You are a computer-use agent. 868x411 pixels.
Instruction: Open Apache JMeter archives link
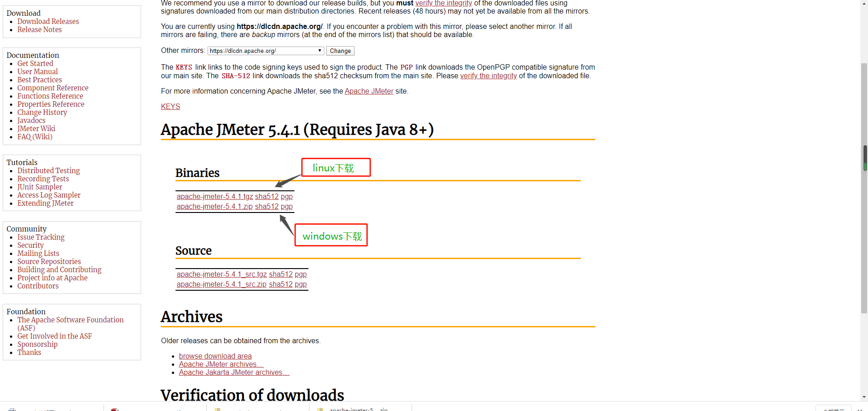pos(221,364)
